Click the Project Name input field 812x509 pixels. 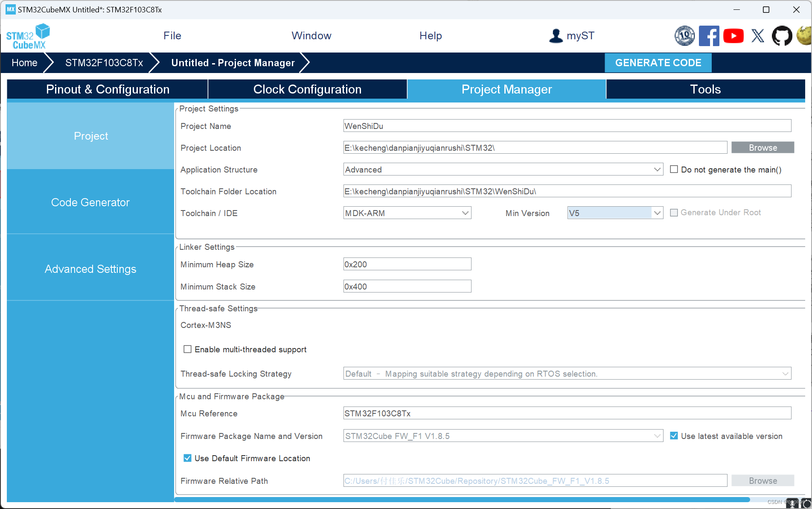click(567, 126)
